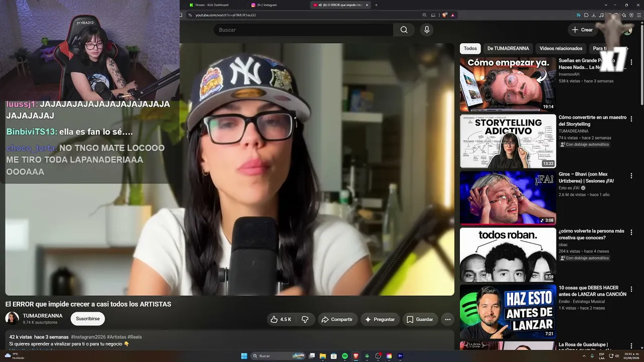Click the Brave browser taskbar icon

pyautogui.click(x=356, y=356)
